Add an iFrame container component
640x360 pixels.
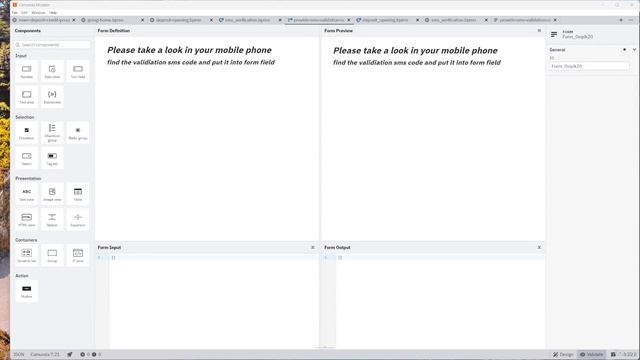(x=78, y=256)
